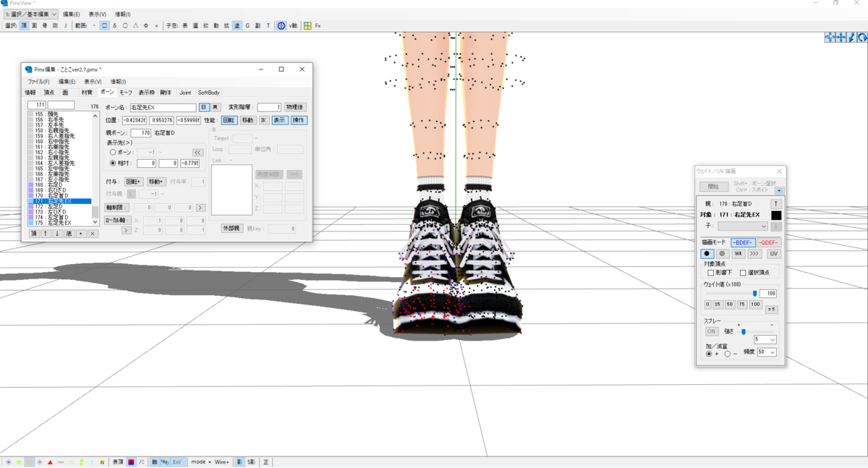Click the 外部親 button
Viewport: 868px width, 468px height.
click(x=231, y=229)
